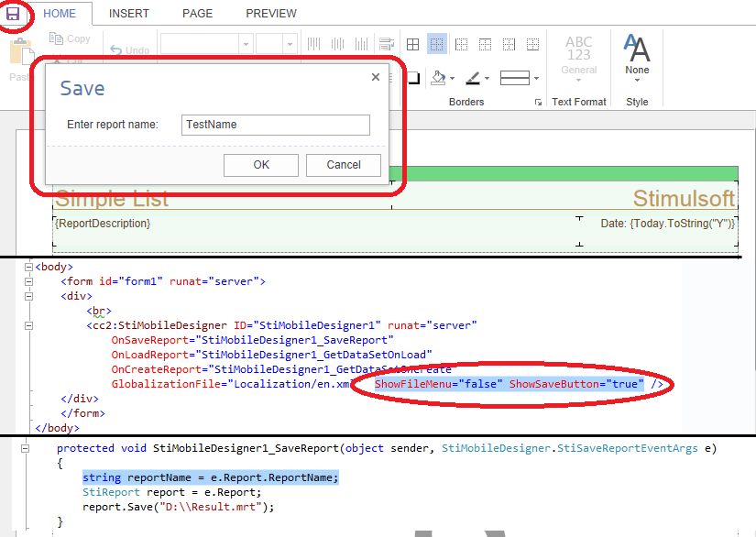
Task: Click the Paste clipboard icon
Action: (x=22, y=52)
